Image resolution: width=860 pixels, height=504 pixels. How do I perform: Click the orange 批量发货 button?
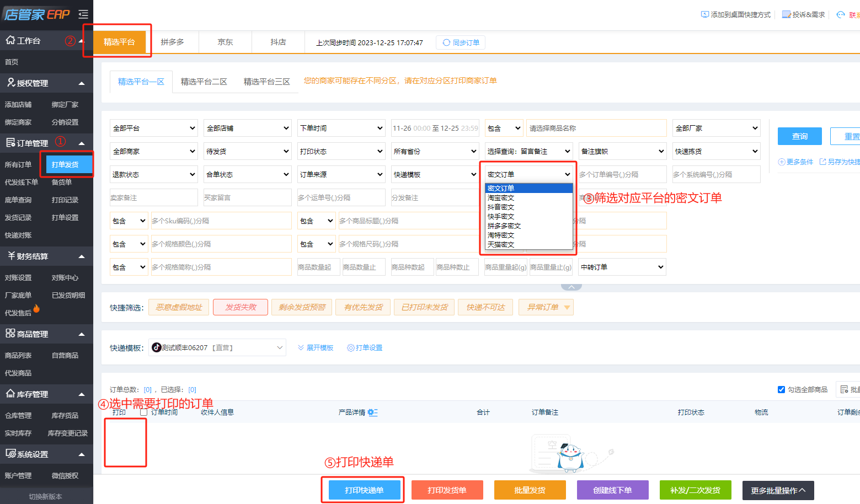[530, 490]
